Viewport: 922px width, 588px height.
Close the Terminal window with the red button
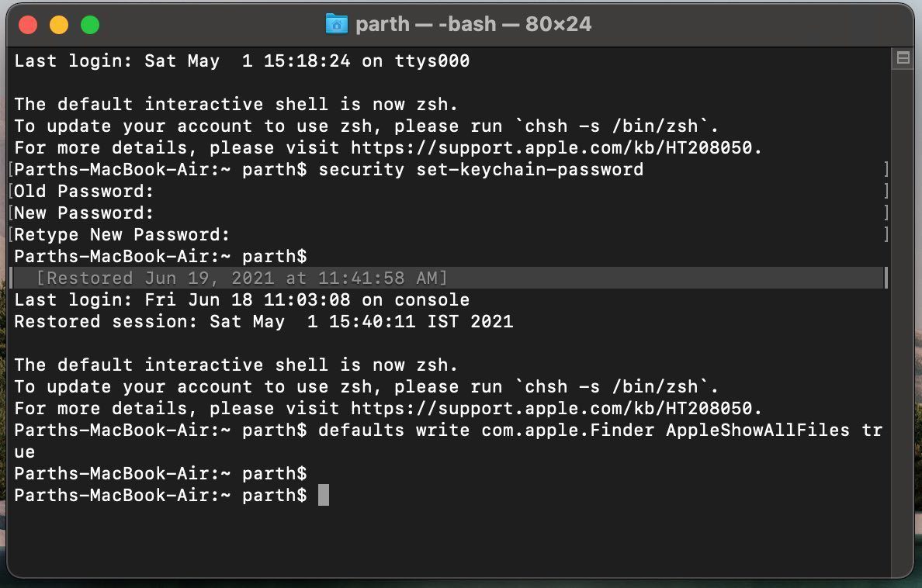pyautogui.click(x=28, y=26)
